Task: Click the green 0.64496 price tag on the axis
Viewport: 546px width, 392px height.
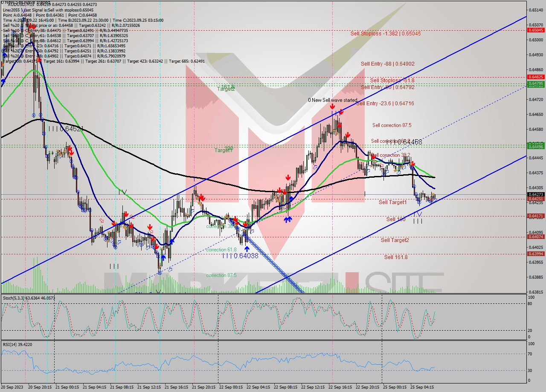Action: (x=535, y=147)
